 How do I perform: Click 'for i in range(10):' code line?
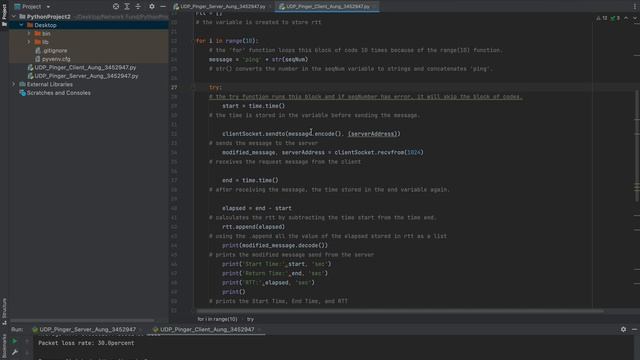coord(227,41)
